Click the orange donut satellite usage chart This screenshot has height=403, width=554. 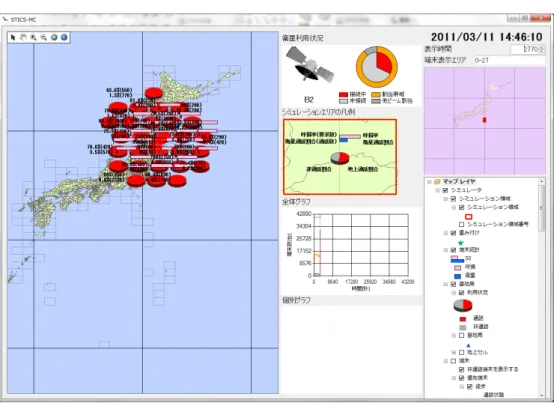point(377,67)
